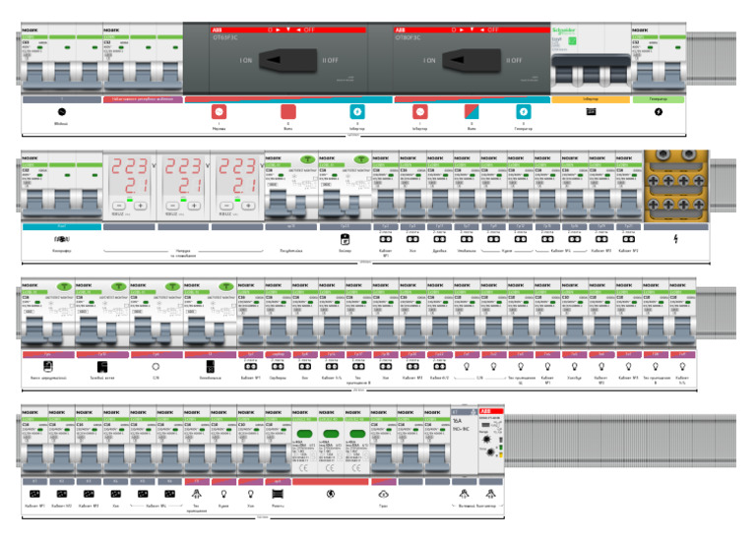The width and height of the screenshot is (756, 541).
Task: Click the teal label strip on the second rail
Action: pyautogui.click(x=62, y=226)
